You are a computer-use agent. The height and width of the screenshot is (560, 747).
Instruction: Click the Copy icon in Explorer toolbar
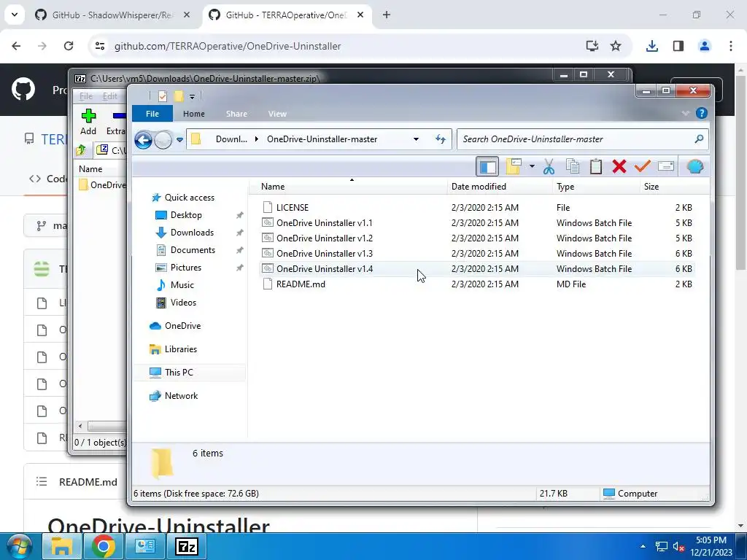[x=572, y=166]
